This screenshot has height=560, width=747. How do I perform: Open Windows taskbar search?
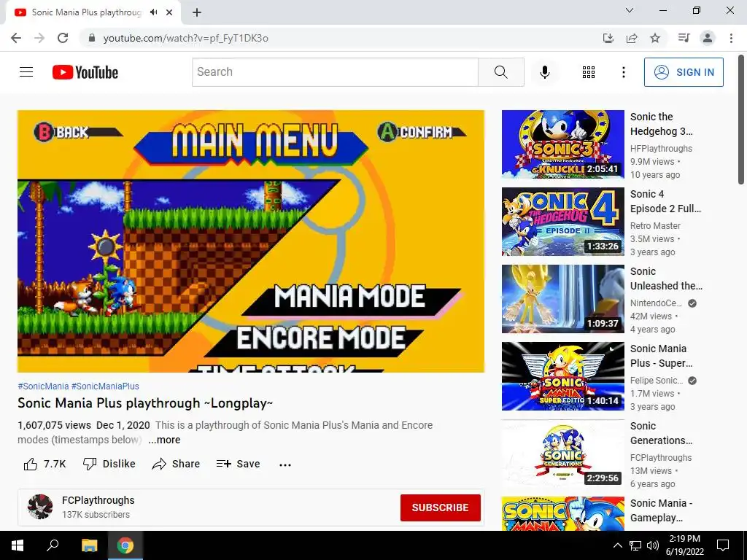coord(53,545)
